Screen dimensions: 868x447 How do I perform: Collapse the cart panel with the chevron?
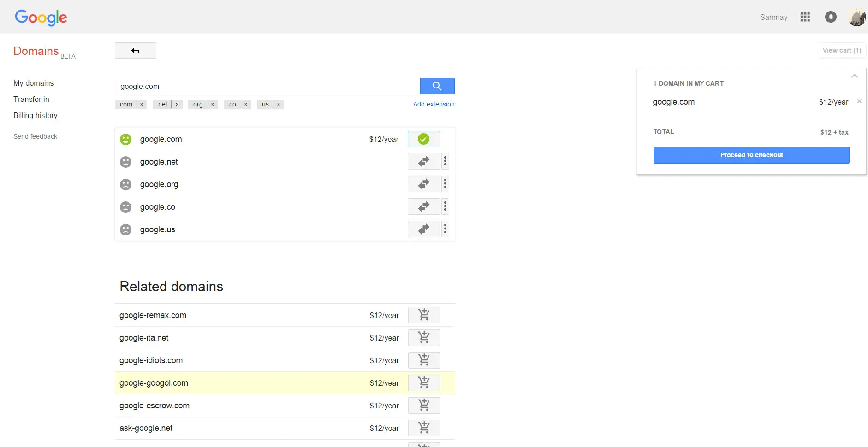click(x=854, y=76)
